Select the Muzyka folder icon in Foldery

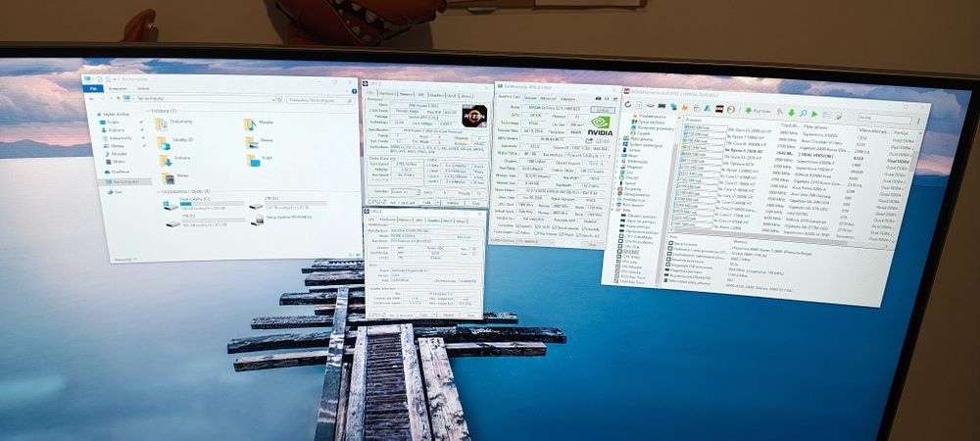pyautogui.click(x=249, y=124)
